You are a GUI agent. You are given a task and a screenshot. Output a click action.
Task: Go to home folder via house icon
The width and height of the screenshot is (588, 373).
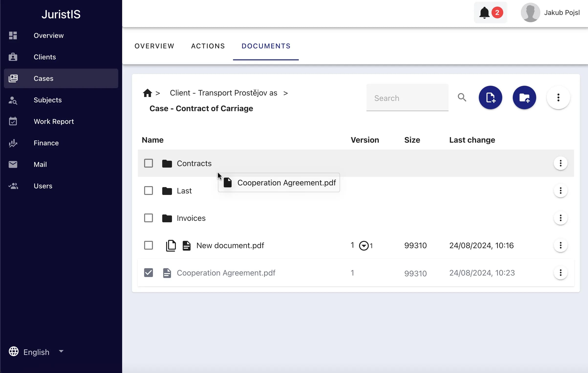pyautogui.click(x=148, y=93)
